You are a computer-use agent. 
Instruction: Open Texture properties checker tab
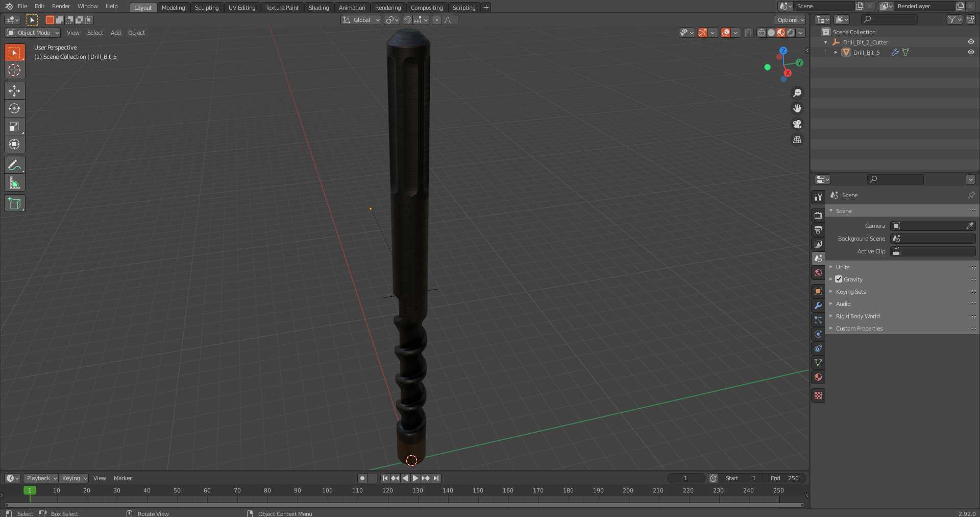[818, 395]
